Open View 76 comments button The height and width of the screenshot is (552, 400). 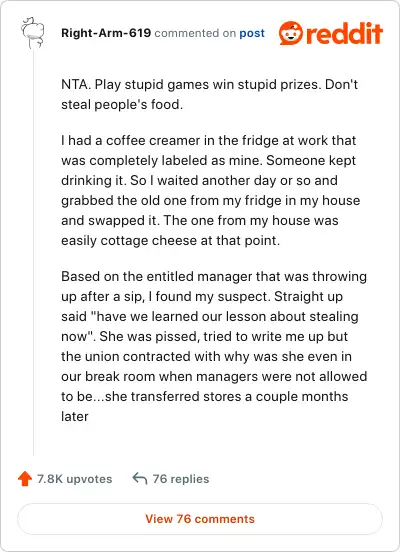click(x=200, y=519)
